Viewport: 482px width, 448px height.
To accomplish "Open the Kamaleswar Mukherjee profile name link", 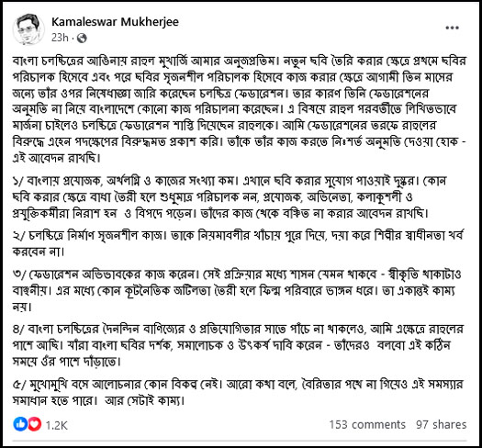I will pos(115,22).
